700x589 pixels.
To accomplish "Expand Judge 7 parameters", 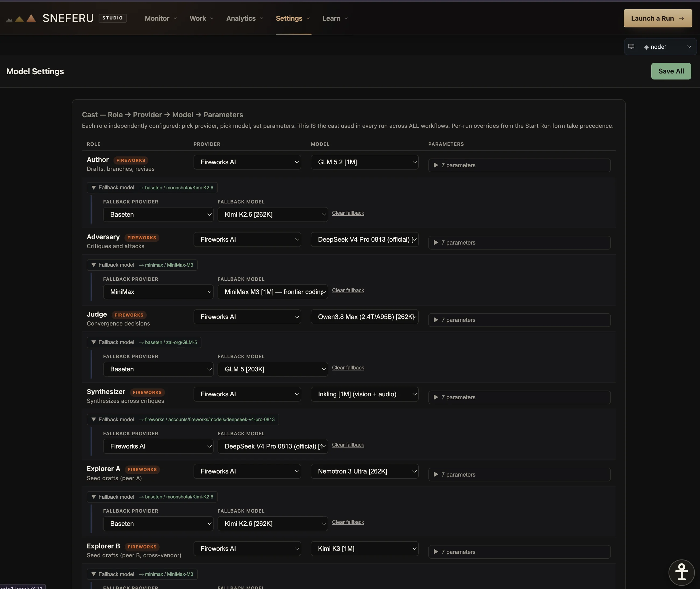I will 519,320.
